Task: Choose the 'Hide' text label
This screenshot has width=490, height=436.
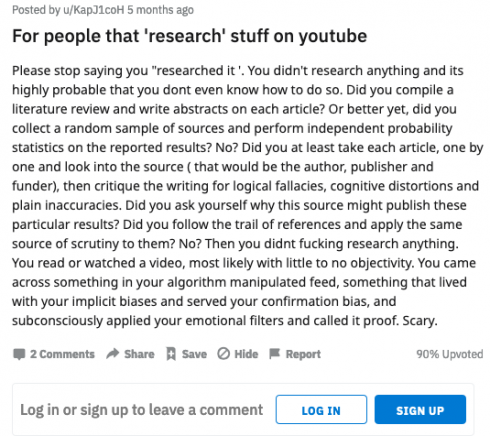Action: pos(246,354)
